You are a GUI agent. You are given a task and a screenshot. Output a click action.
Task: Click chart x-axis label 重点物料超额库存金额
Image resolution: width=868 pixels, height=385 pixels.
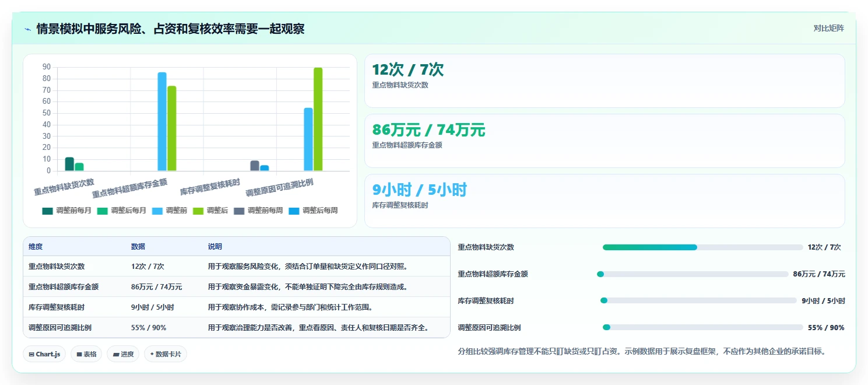click(x=130, y=188)
